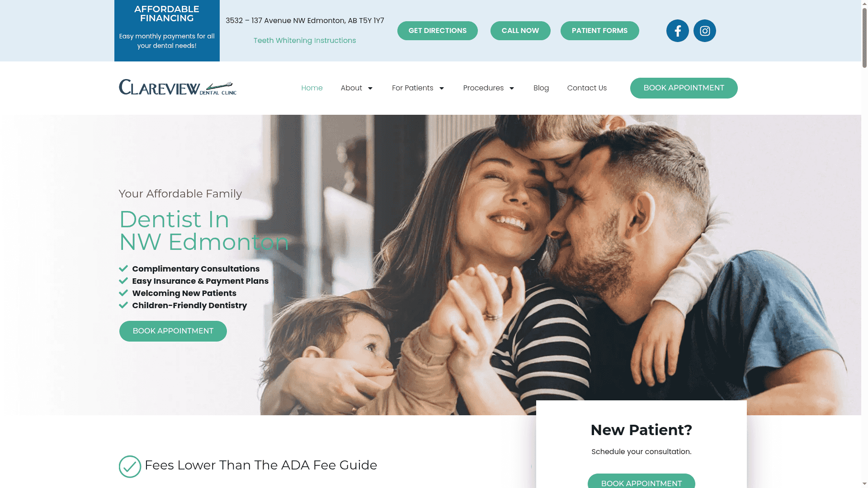Open Teeth Whitening Instructions link
868x488 pixels.
pos(305,41)
